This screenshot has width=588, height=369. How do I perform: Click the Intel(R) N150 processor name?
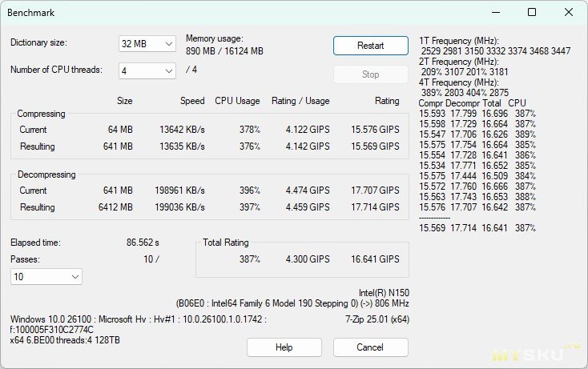[384, 293]
